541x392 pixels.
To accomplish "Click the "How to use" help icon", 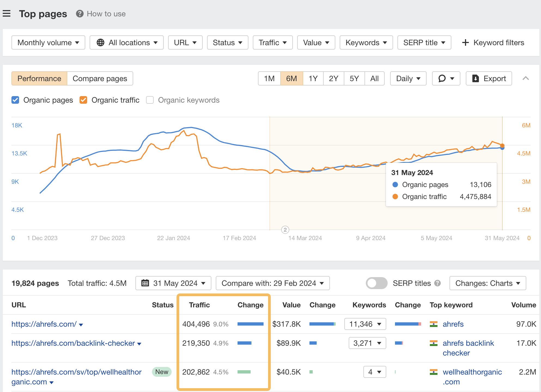I will (79, 14).
